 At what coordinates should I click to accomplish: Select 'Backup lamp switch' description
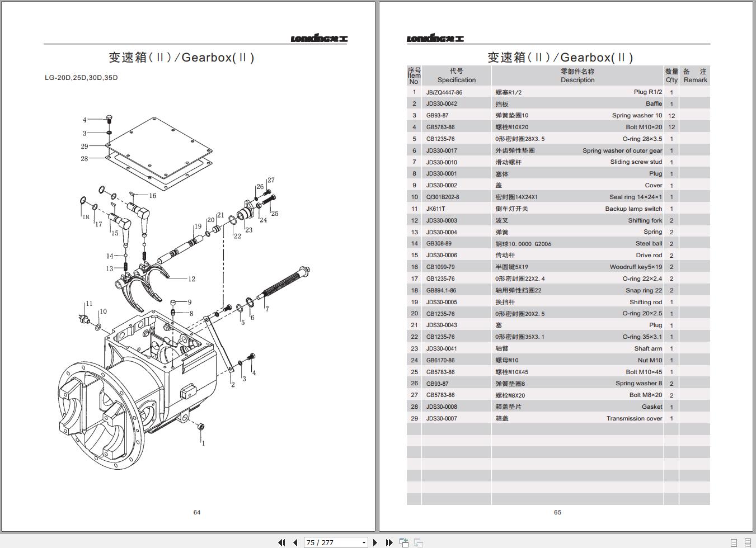[x=633, y=209]
